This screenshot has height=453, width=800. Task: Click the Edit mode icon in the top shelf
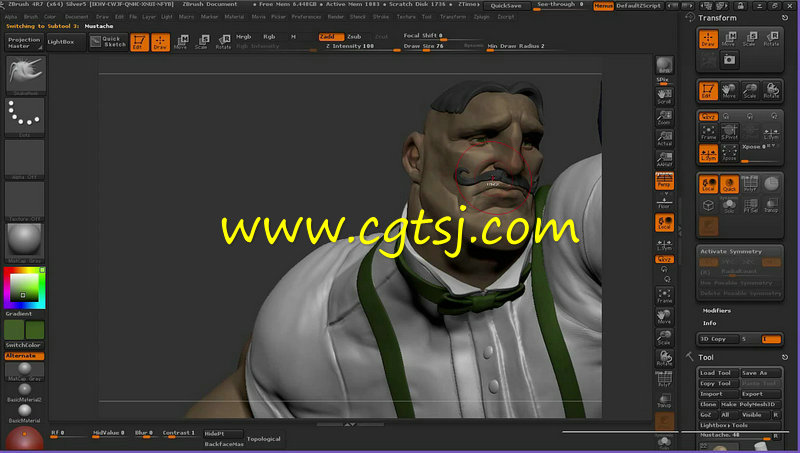139,42
